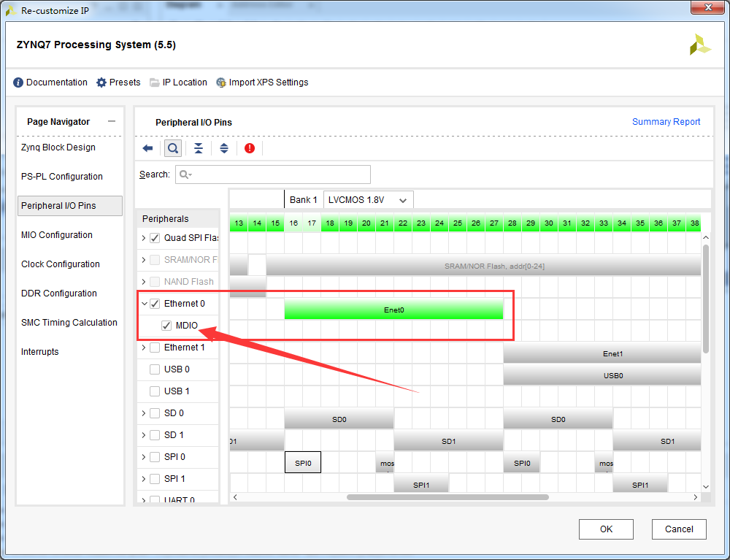Click the pin grid's scroll down arrow

point(706,487)
